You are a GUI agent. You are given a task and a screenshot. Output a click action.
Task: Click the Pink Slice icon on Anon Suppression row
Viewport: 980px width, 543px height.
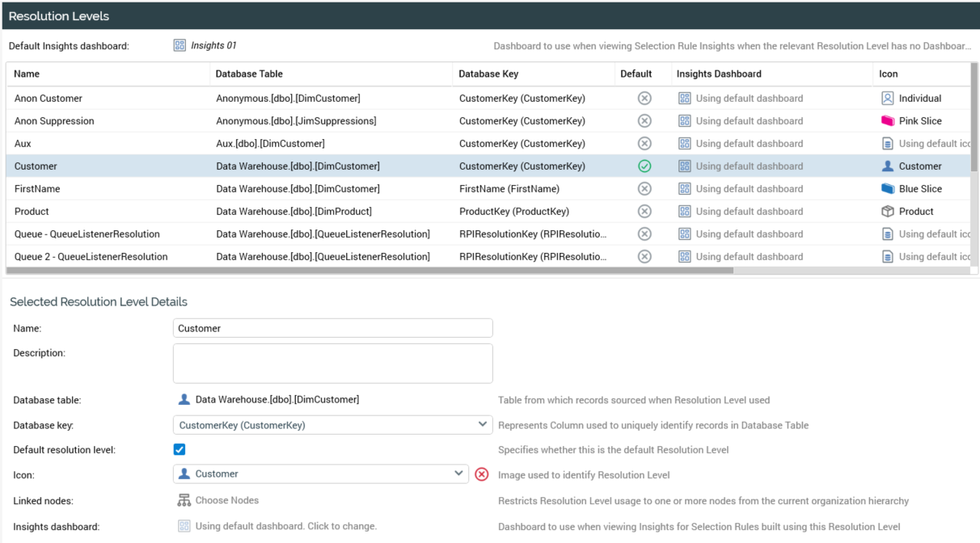click(x=886, y=120)
